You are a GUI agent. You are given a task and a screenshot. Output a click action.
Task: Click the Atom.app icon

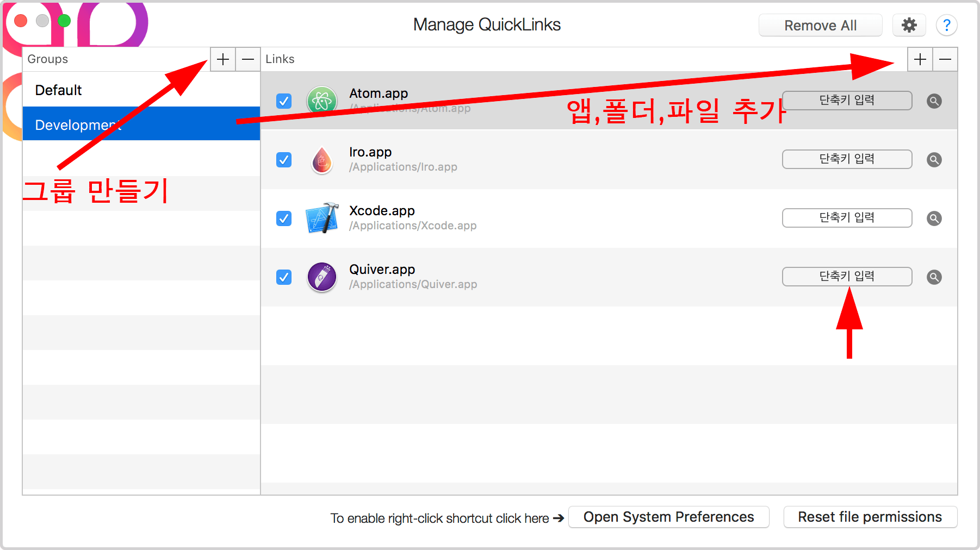tap(322, 101)
